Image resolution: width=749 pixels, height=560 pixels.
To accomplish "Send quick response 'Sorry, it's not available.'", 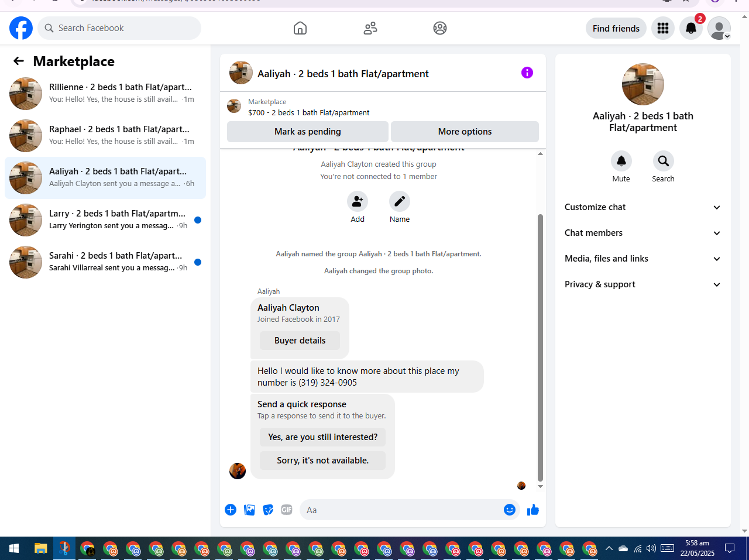I will pos(322,461).
